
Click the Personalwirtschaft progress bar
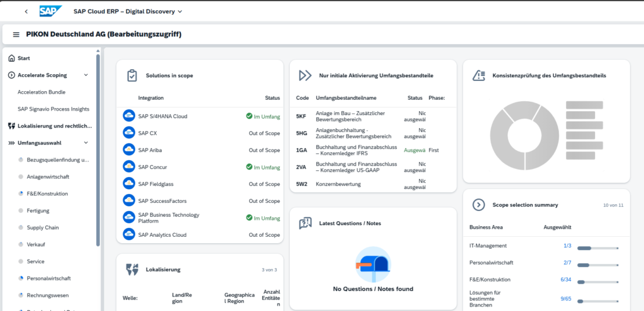597,265
